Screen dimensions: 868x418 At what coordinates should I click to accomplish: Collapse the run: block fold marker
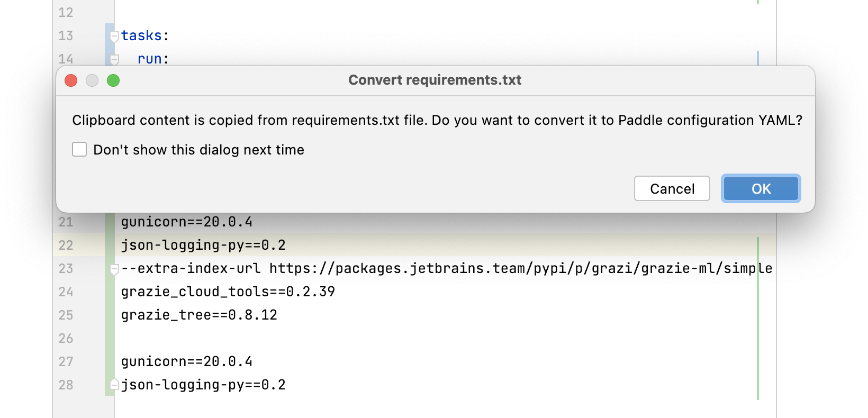click(114, 59)
